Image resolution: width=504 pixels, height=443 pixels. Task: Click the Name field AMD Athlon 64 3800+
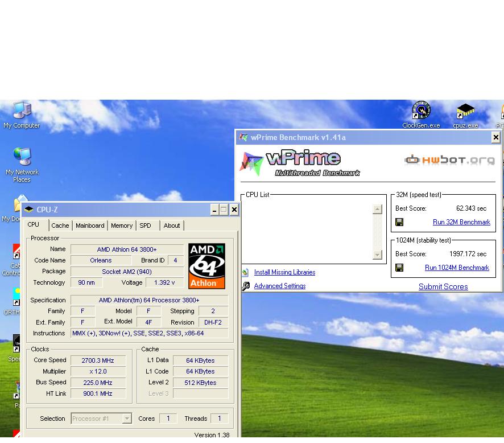127,249
